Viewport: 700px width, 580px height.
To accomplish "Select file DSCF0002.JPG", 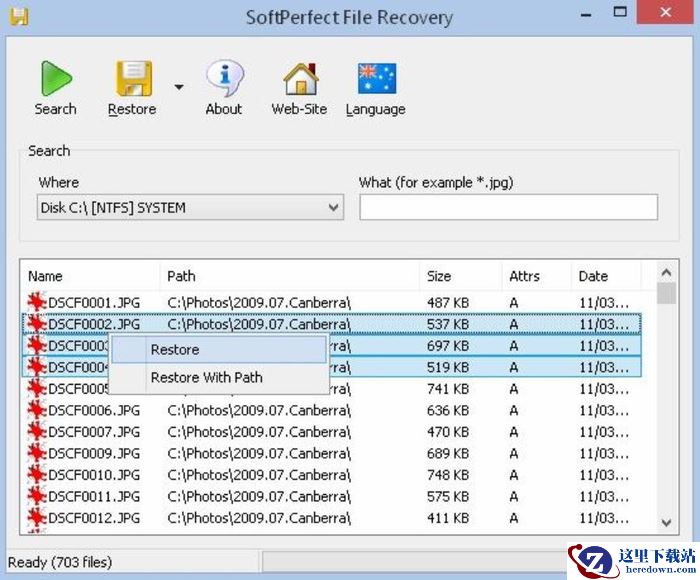I will (x=94, y=324).
